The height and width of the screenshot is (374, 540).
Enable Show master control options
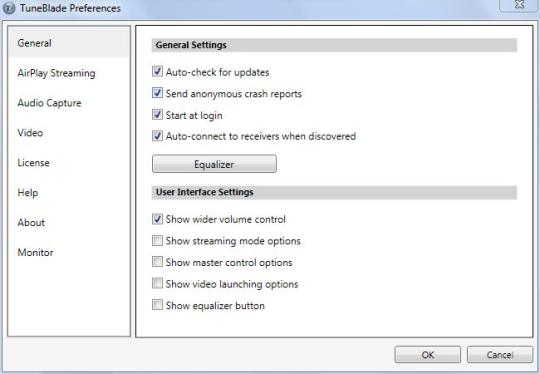coord(157,262)
